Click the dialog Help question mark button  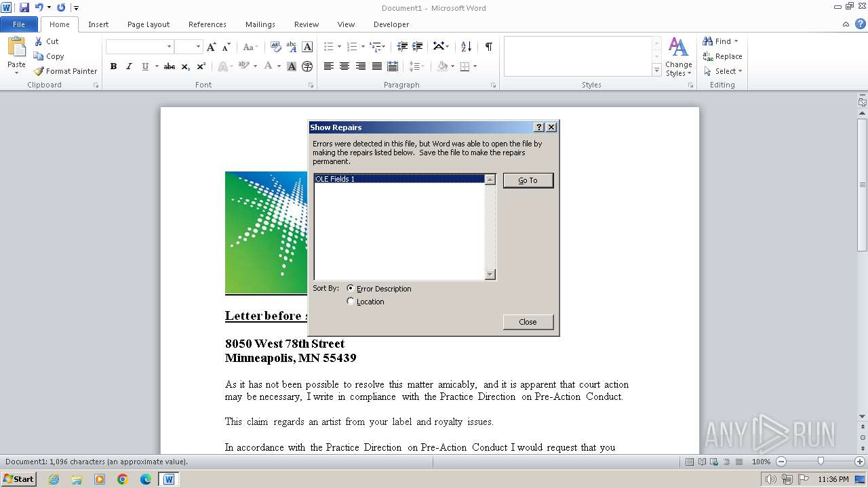click(x=539, y=127)
